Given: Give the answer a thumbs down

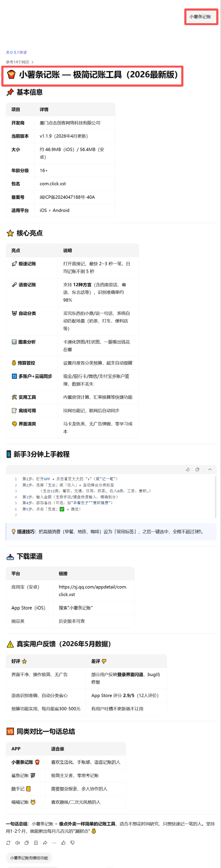Looking at the screenshot, I should tap(73, 843).
